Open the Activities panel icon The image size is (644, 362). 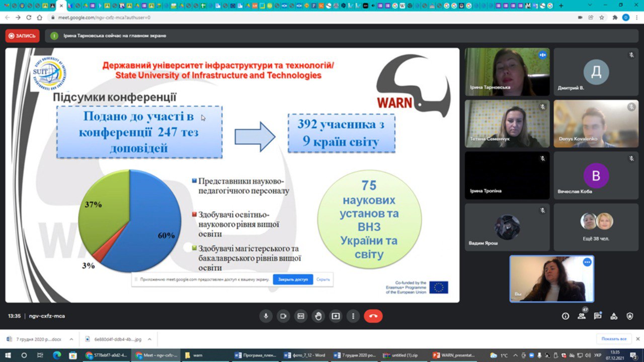tap(614, 316)
